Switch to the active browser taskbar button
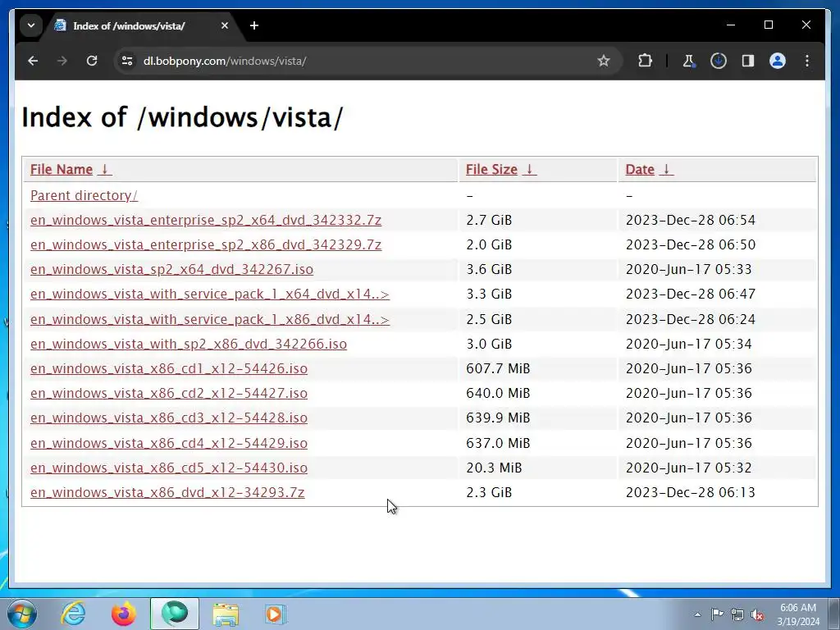Image resolution: width=840 pixels, height=630 pixels. pyautogui.click(x=175, y=614)
